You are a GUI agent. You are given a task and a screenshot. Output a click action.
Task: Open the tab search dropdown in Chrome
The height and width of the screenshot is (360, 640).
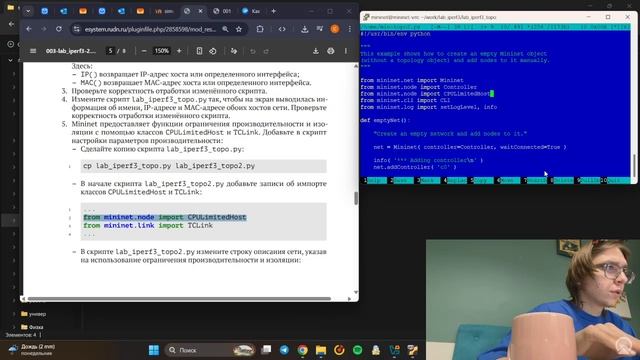(x=28, y=11)
